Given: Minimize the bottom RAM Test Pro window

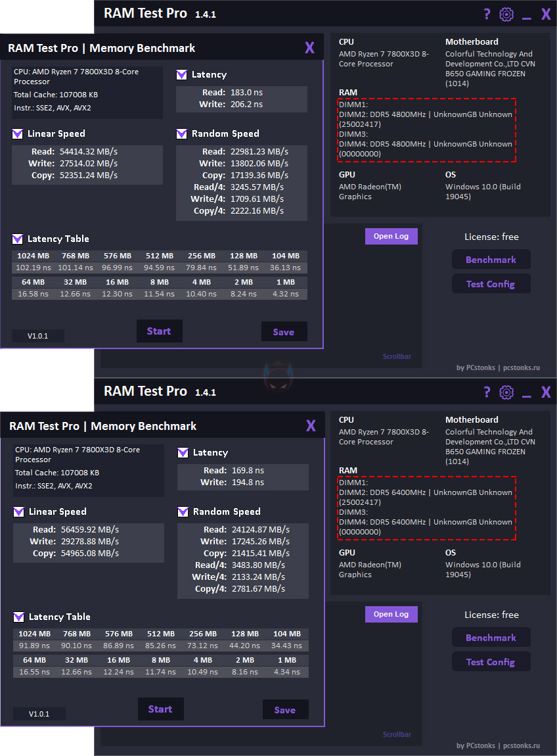Looking at the screenshot, I should (x=527, y=396).
